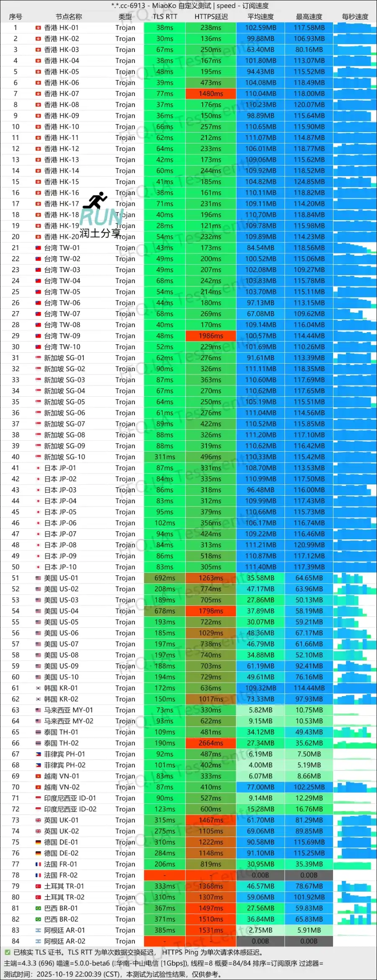Viewport: 377px width, 980px height.
Task: Click the red 2664ms cell for TH-02
Action: click(211, 743)
